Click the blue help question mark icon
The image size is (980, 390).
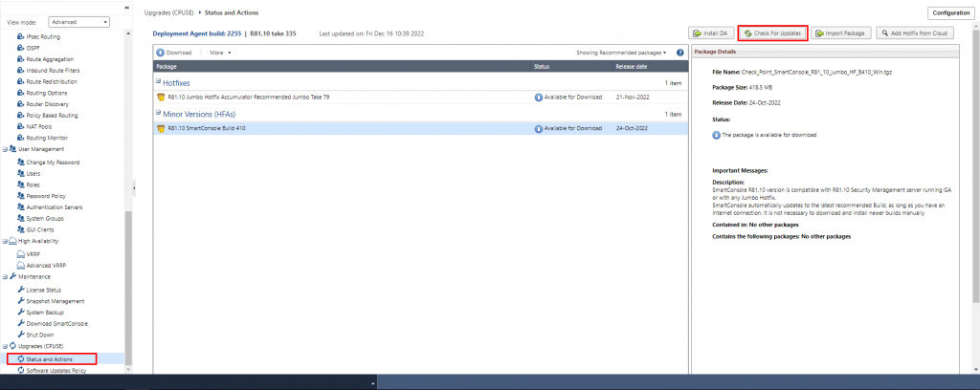(679, 53)
